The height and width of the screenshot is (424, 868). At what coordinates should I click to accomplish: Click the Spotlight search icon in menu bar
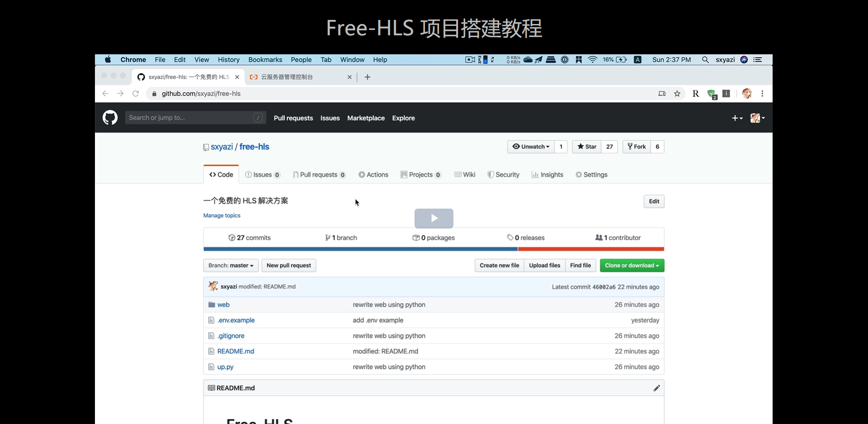pyautogui.click(x=705, y=60)
